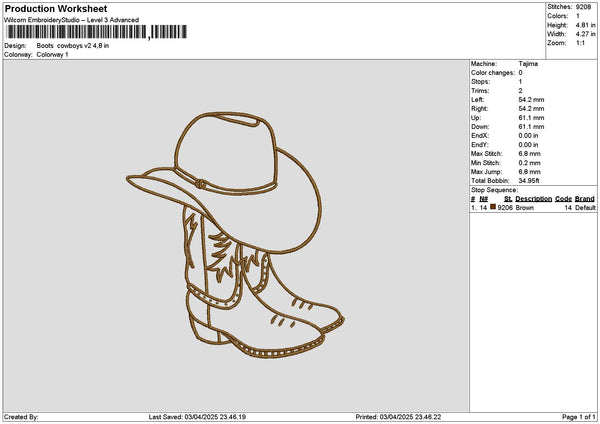Select the Max Jump value 6.8 mm
Image resolution: width=600 pixels, height=424 pixels.
[x=530, y=172]
